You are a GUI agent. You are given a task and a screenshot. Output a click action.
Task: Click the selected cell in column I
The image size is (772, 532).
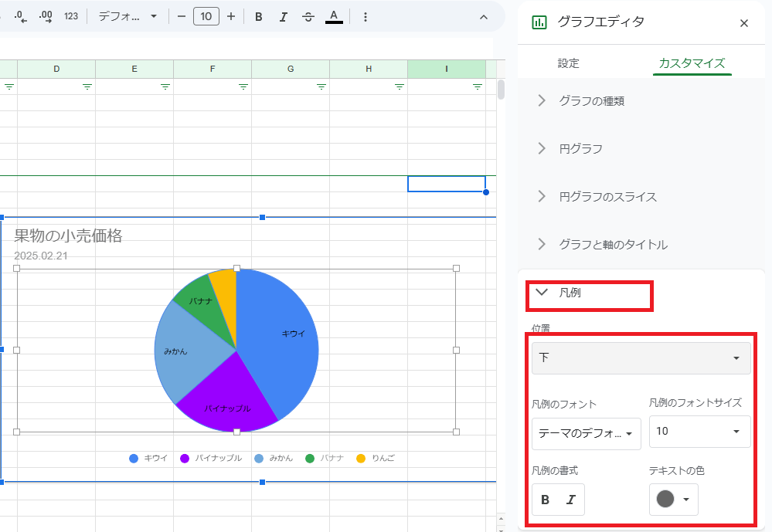[447, 184]
